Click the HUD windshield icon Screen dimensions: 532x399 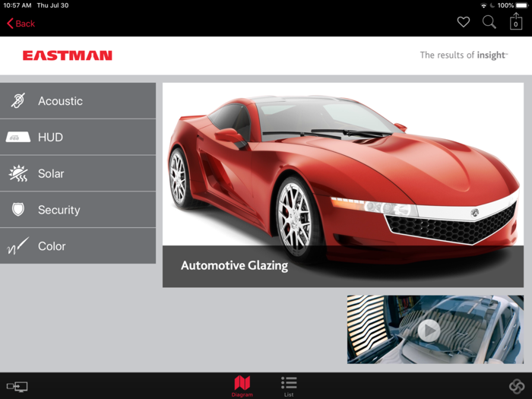pyautogui.click(x=18, y=138)
